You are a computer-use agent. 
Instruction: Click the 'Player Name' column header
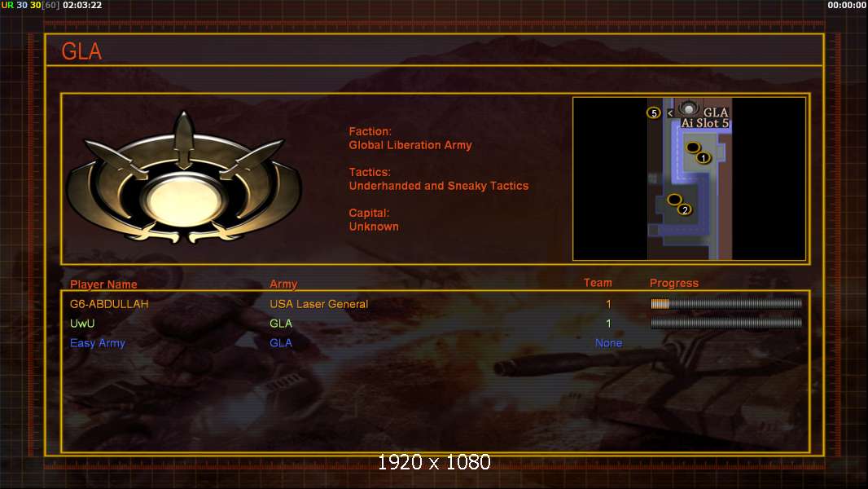tap(103, 284)
